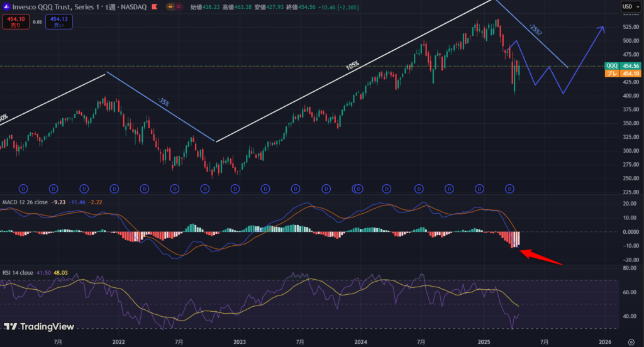Click the 500.00 price axis label
The width and height of the screenshot is (644, 347).
[631, 41]
